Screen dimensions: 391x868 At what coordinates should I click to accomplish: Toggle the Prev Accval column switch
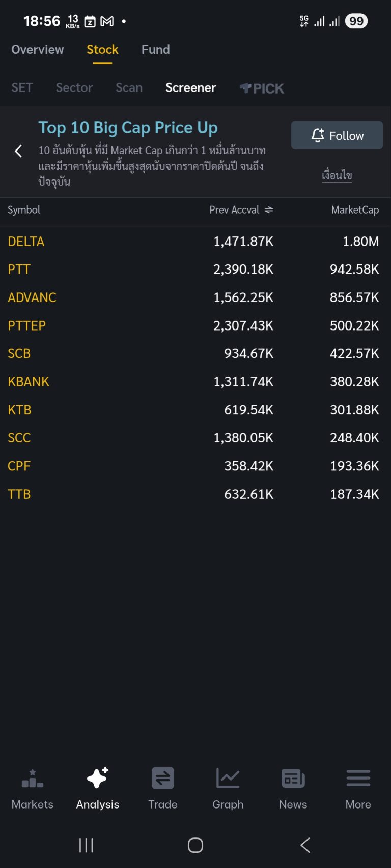pos(269,210)
